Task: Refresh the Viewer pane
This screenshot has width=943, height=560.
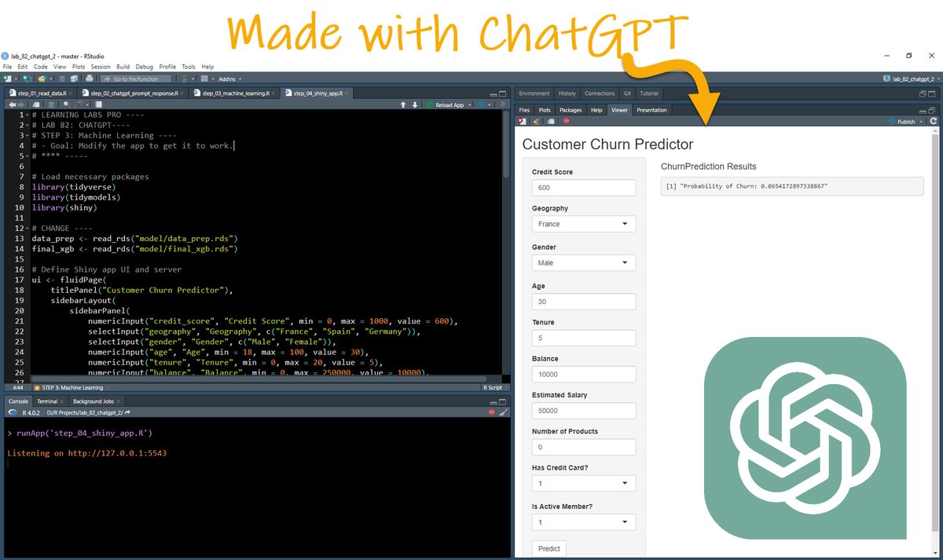Action: point(934,121)
